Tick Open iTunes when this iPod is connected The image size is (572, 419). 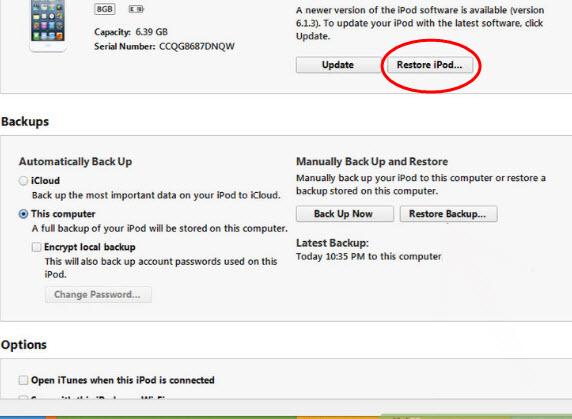pyautogui.click(x=23, y=380)
